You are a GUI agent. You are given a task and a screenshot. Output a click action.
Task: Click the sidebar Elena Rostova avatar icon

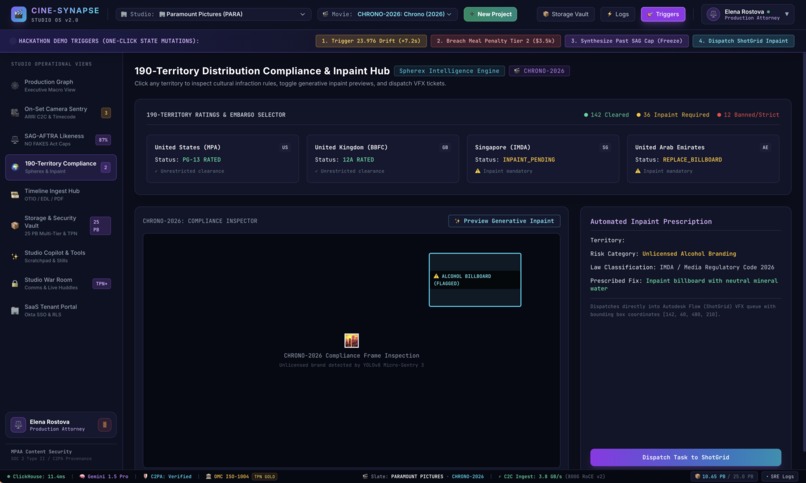(18, 424)
